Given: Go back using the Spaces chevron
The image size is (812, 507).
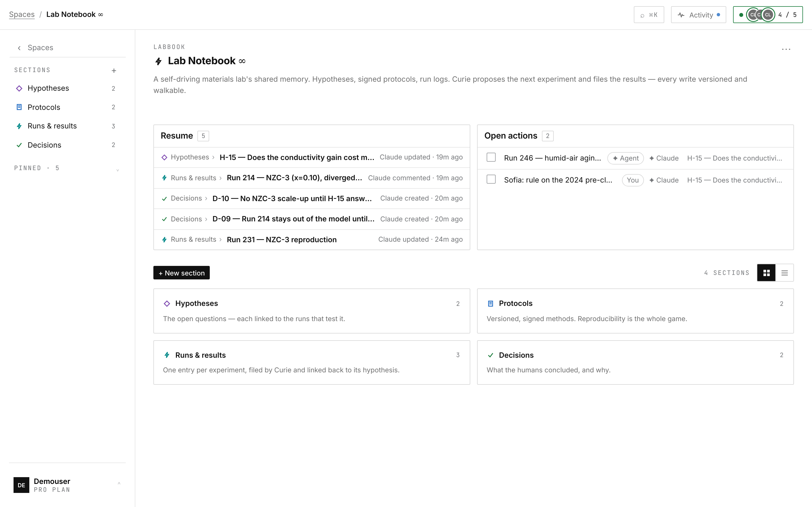Looking at the screenshot, I should click(19, 48).
